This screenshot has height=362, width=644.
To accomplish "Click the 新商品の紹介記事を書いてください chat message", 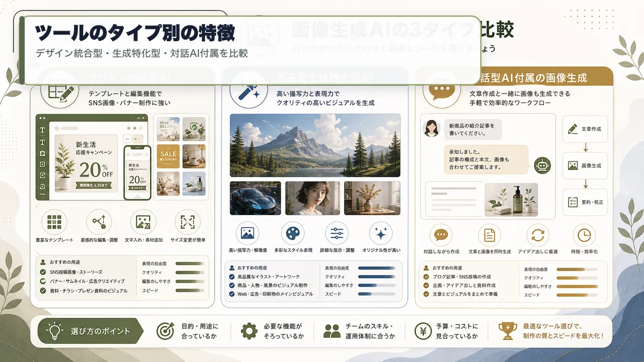I will [x=472, y=129].
